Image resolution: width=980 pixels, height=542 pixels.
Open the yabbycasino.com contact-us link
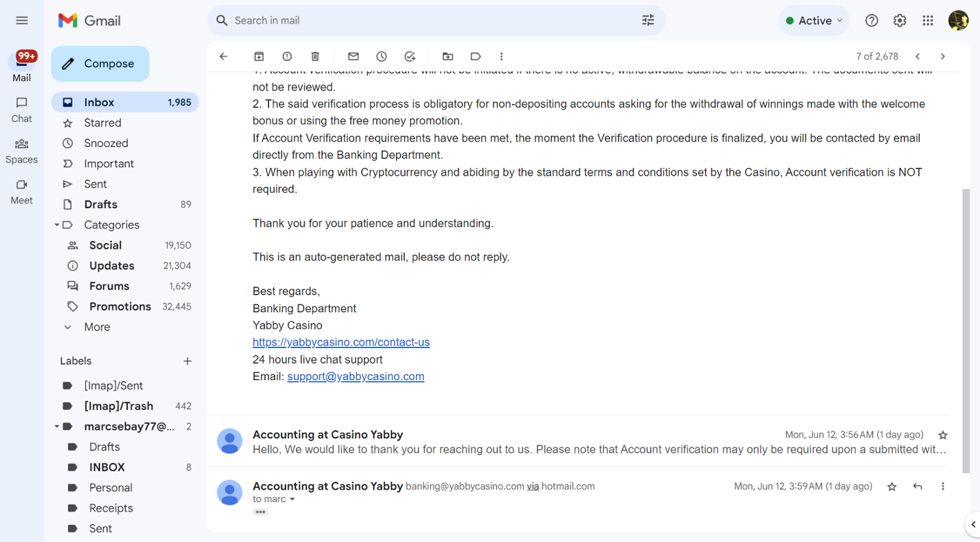(341, 342)
